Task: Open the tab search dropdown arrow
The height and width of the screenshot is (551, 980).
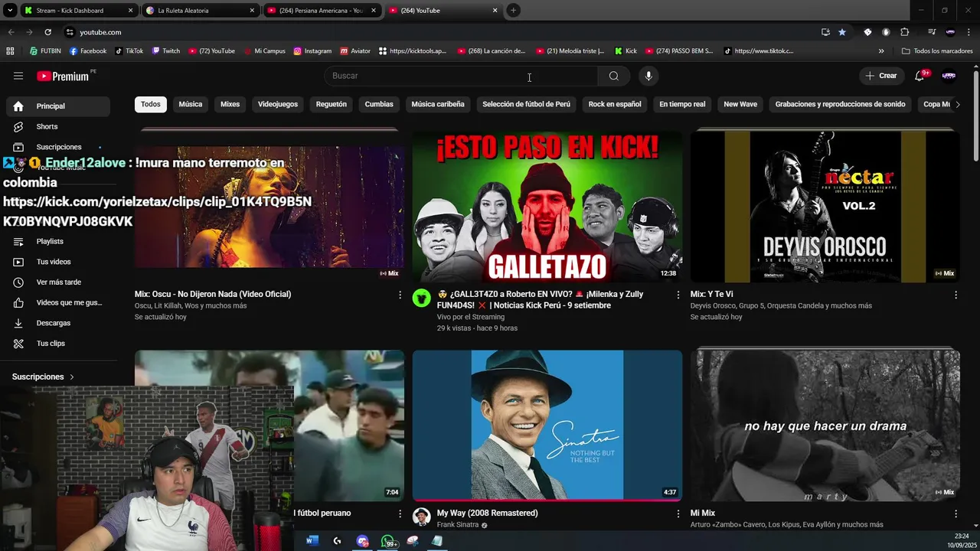Action: pyautogui.click(x=10, y=10)
